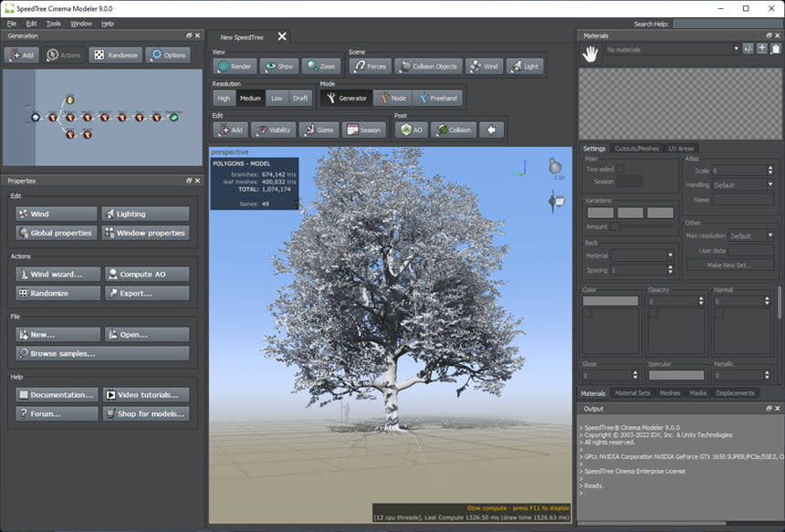Viewport: 785px width, 532px height.
Task: Adjust the Opacity value stepper
Action: [x=701, y=301]
